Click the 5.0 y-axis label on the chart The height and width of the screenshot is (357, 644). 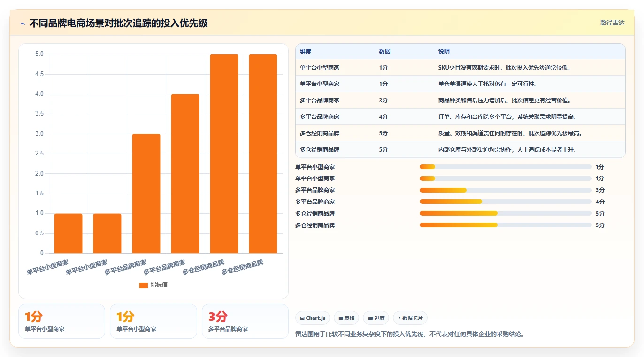point(39,54)
